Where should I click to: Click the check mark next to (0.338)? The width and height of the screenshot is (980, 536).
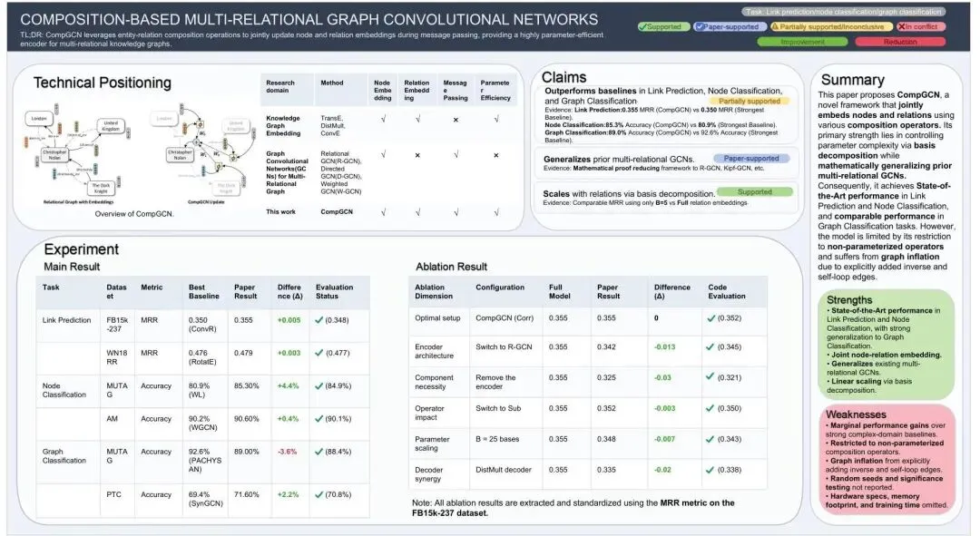tap(710, 470)
